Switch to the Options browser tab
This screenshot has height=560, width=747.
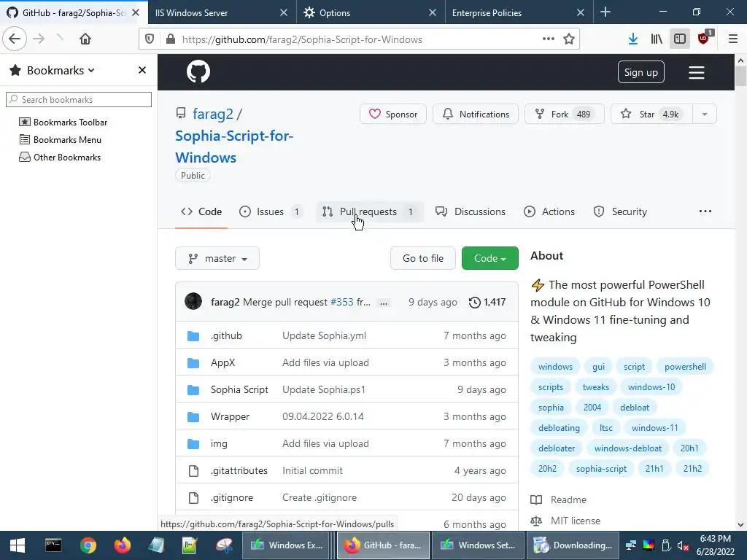click(x=371, y=13)
